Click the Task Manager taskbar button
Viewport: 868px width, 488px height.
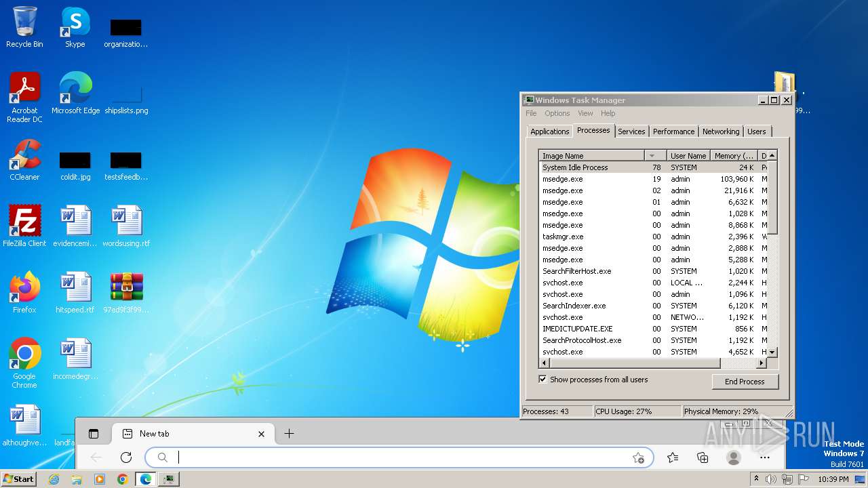point(168,479)
